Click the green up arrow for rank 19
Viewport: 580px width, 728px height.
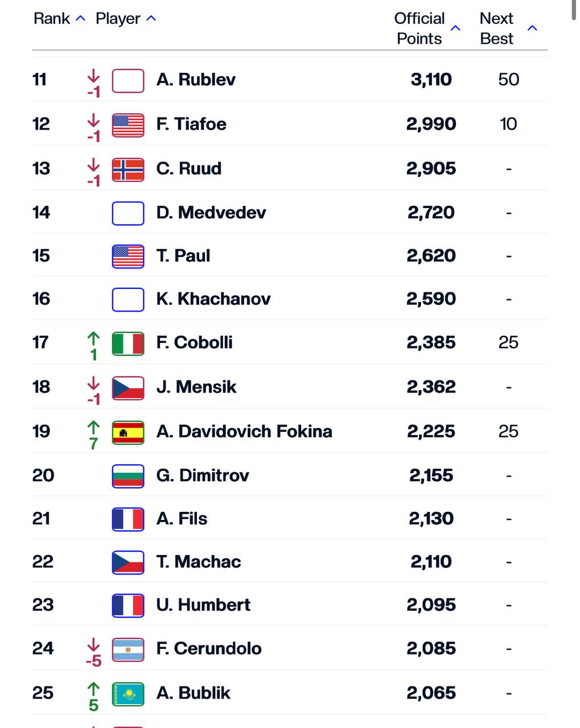(93, 427)
